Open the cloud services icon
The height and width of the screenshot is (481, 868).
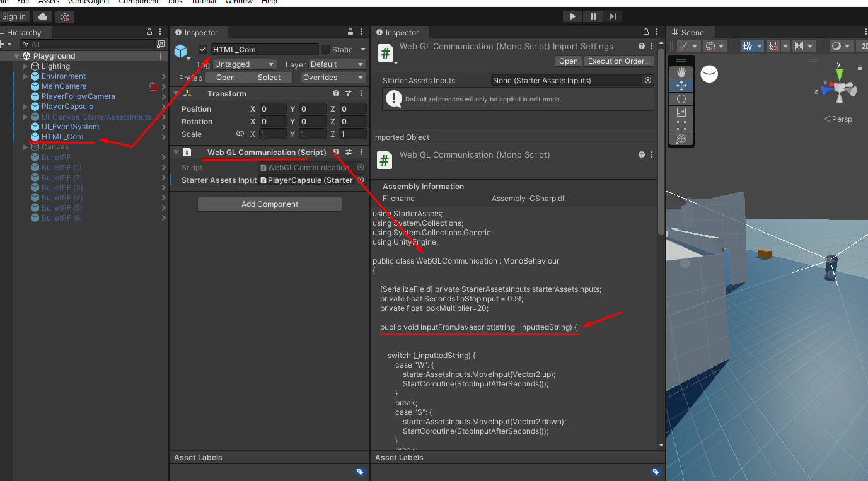coord(43,16)
